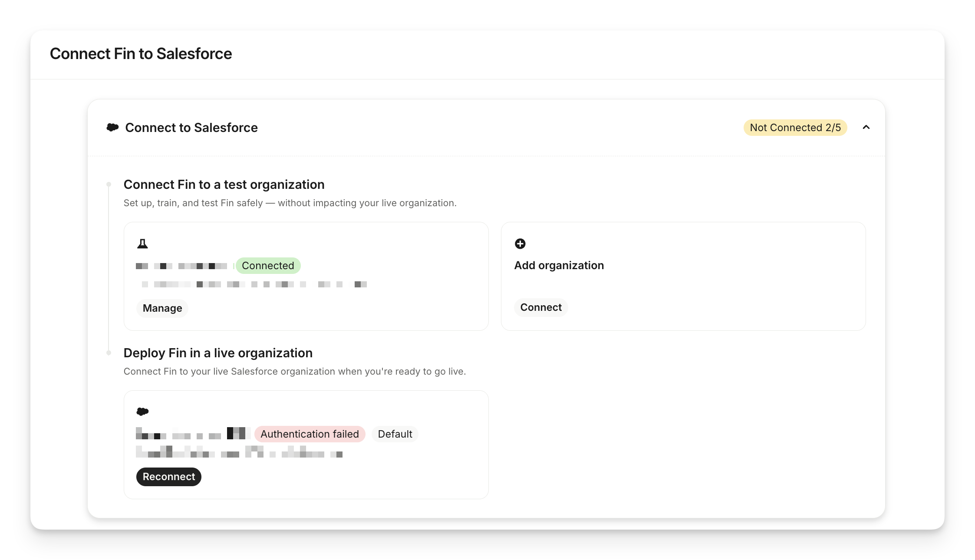The width and height of the screenshot is (975, 560).
Task: Click the Salesforce cloud icon beside section title
Action: pos(112,128)
